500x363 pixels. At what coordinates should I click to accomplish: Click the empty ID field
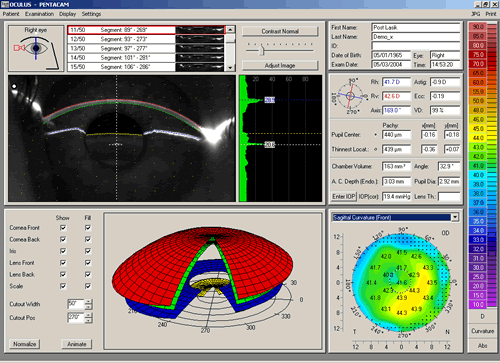(x=416, y=46)
